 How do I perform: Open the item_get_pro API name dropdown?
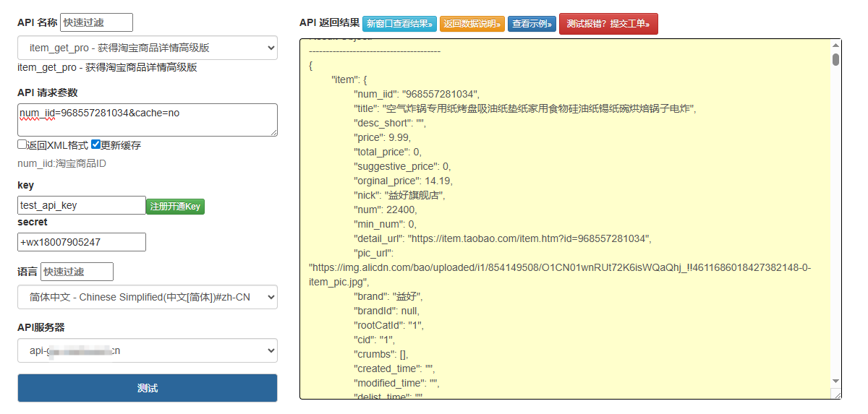pos(148,48)
